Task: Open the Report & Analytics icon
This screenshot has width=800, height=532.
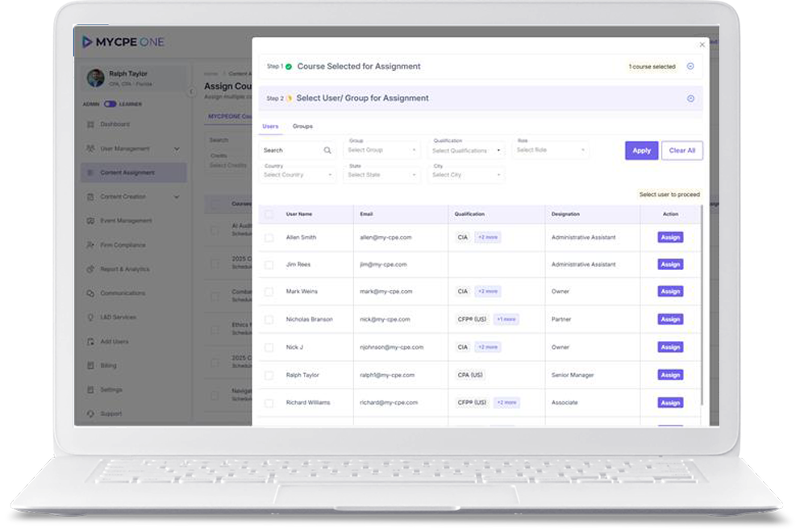Action: pyautogui.click(x=91, y=268)
